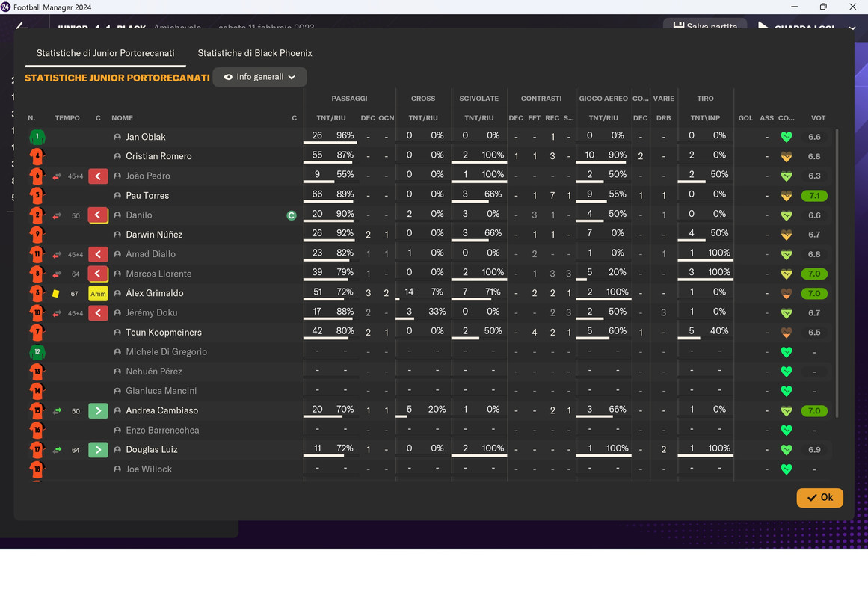The image size is (868, 598).
Task: Click Enzo Barrenechea's name
Action: coord(162,431)
